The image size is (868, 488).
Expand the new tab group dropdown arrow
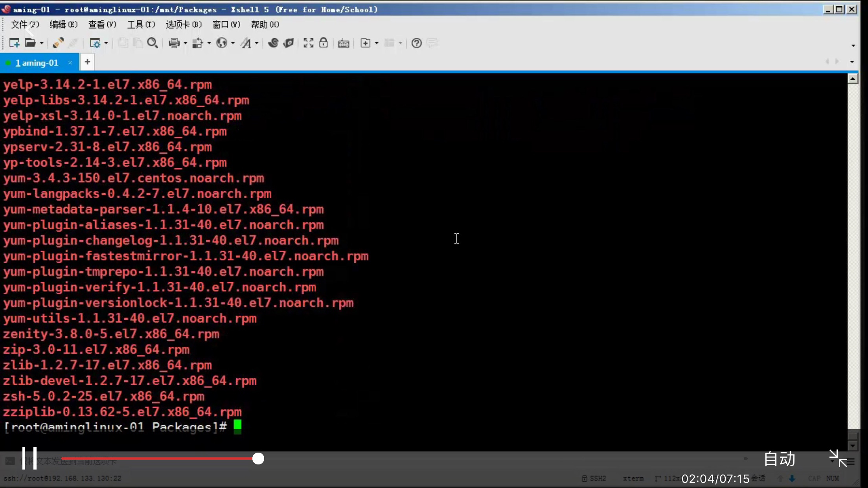[x=377, y=43]
